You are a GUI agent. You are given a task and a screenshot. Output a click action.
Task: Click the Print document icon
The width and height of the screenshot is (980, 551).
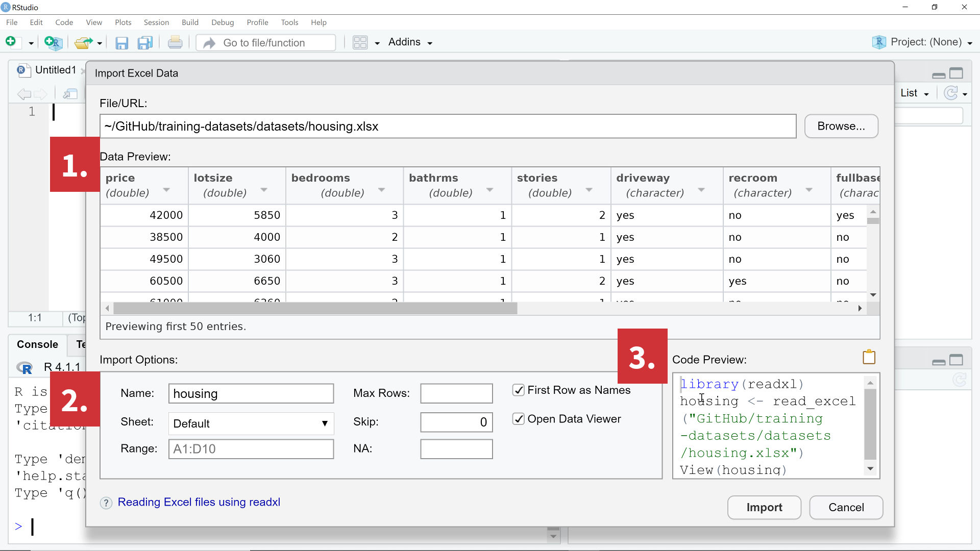pos(175,42)
